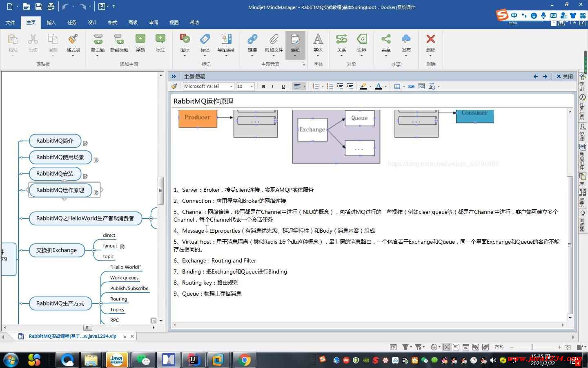
Task: Open notes icon on RabbitMQ简介 topic
Action: click(x=85, y=143)
